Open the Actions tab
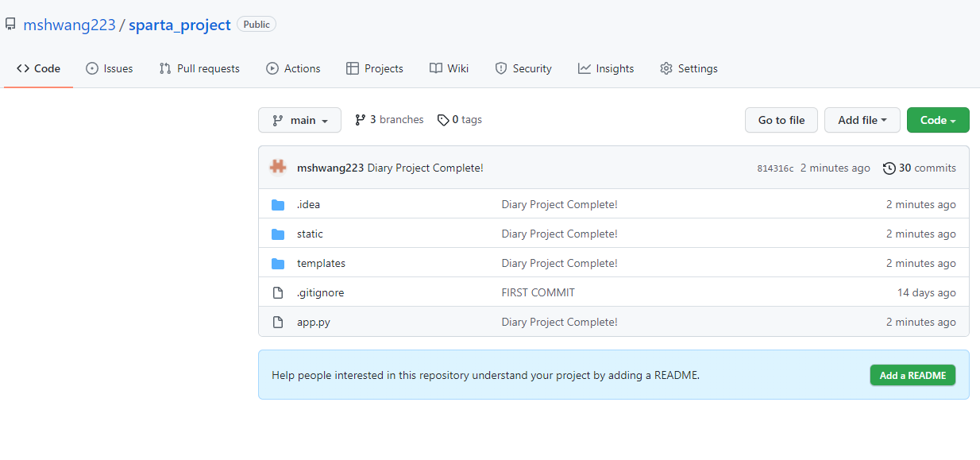The image size is (980, 460). pos(293,69)
